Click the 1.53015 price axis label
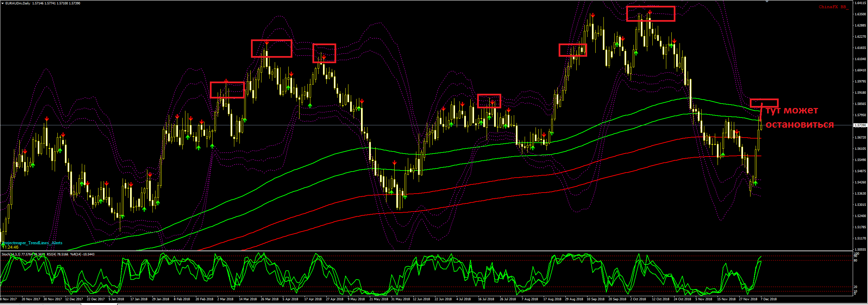The width and height of the screenshot is (868, 305). [860, 205]
